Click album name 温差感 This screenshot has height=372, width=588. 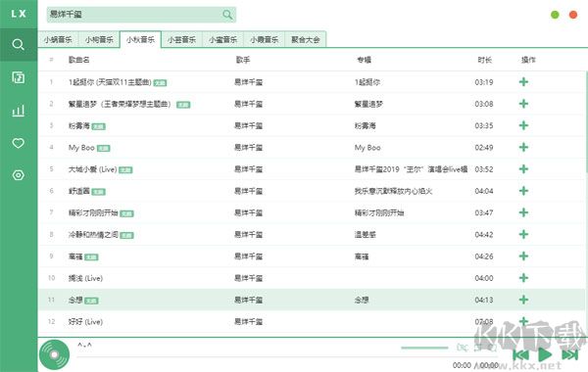pyautogui.click(x=366, y=235)
